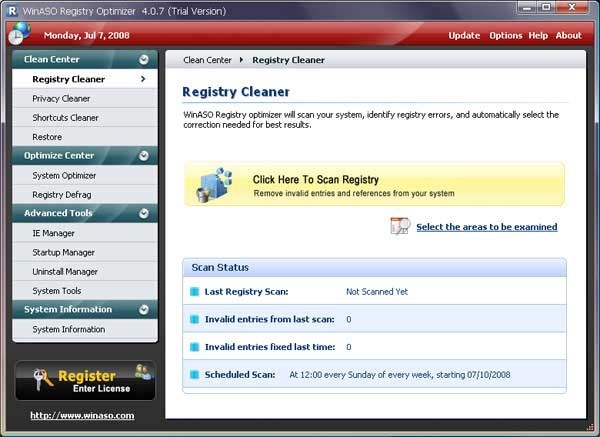Click the Invalid entries fixed last time label
The width and height of the screenshot is (600, 437).
coord(270,347)
